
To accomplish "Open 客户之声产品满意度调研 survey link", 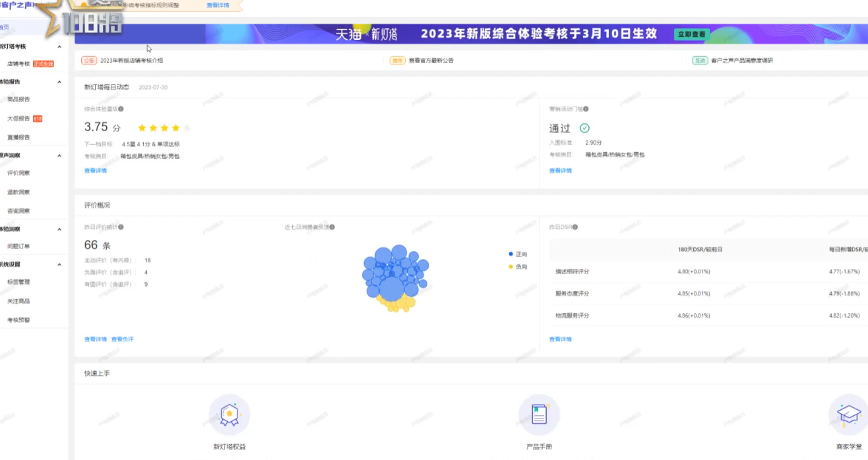I will click(x=741, y=61).
